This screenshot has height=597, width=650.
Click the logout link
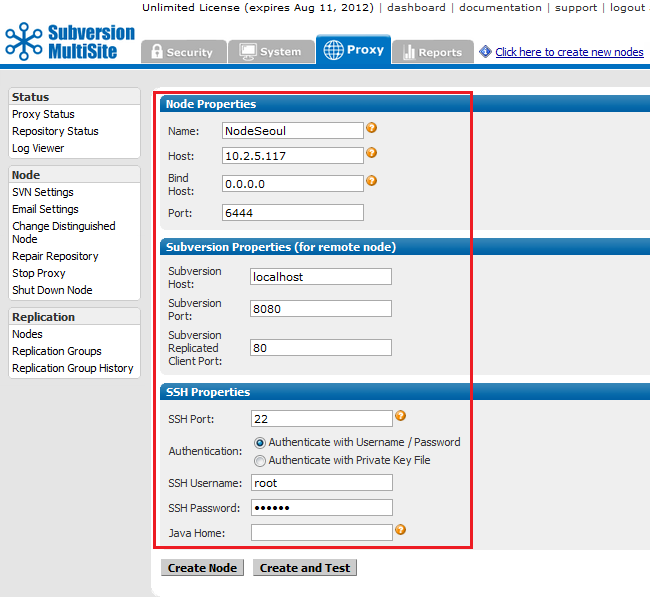628,7
